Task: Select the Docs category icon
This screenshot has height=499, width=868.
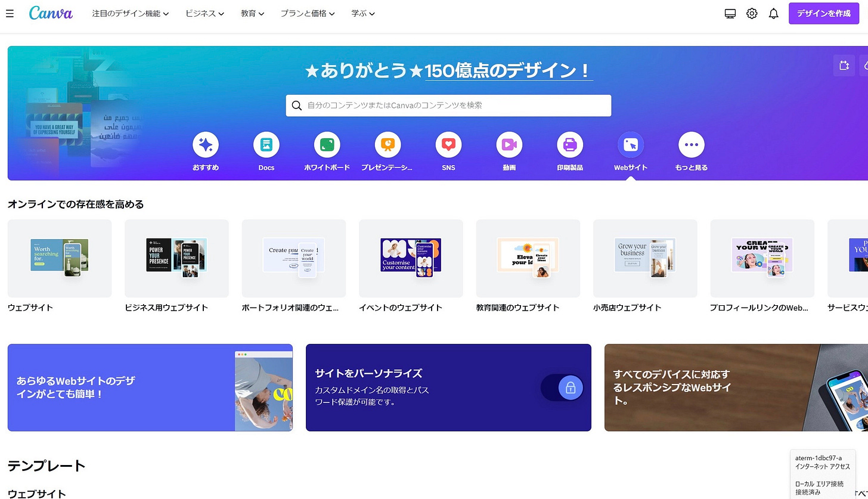Action: 266,144
